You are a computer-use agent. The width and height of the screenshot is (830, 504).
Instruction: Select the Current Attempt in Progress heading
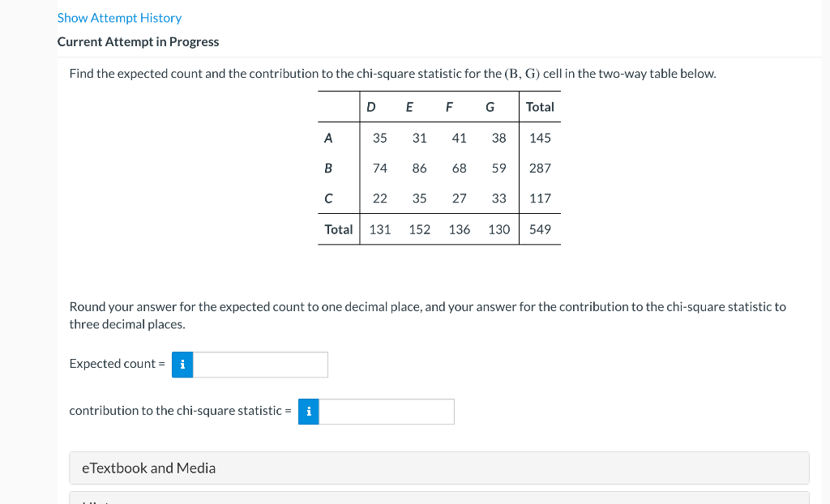tap(138, 41)
